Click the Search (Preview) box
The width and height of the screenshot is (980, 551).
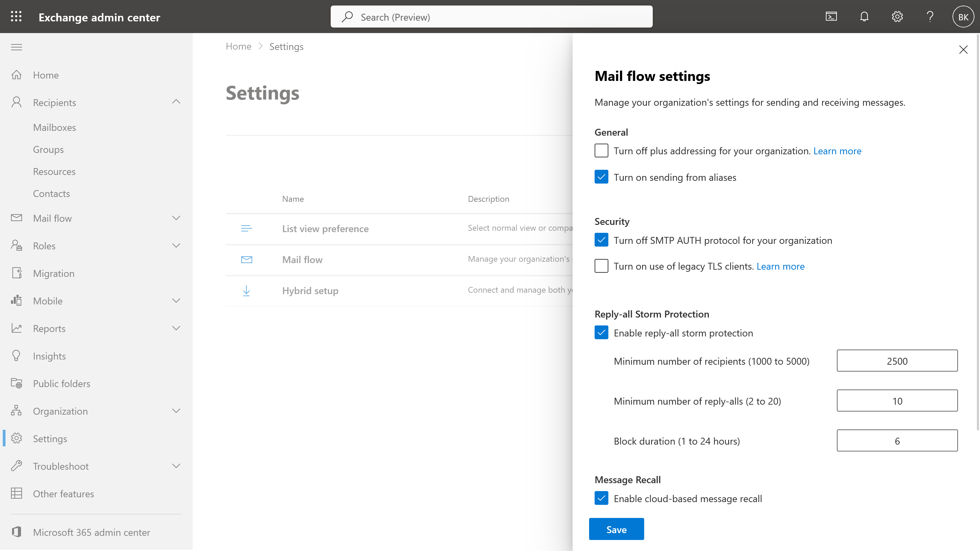(491, 17)
